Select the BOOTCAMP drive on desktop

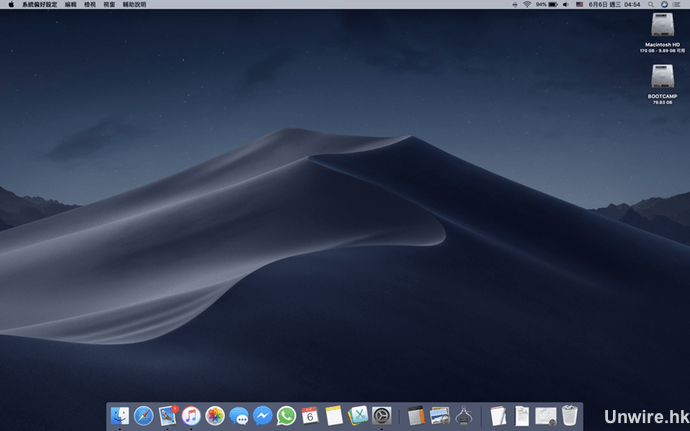[662, 77]
